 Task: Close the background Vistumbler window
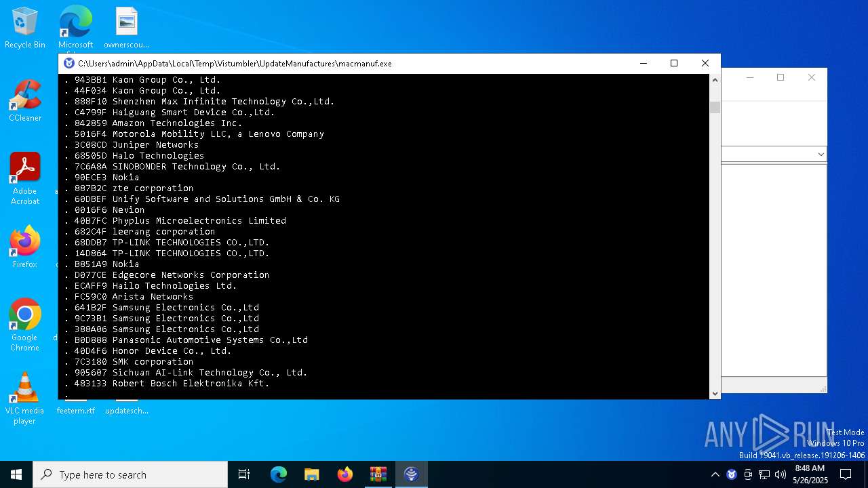coord(812,77)
